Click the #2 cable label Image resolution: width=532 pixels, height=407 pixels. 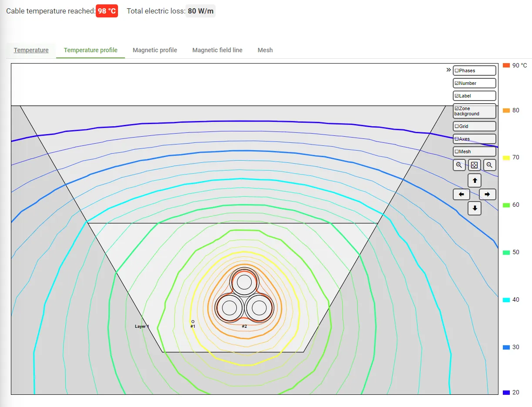pos(245,326)
